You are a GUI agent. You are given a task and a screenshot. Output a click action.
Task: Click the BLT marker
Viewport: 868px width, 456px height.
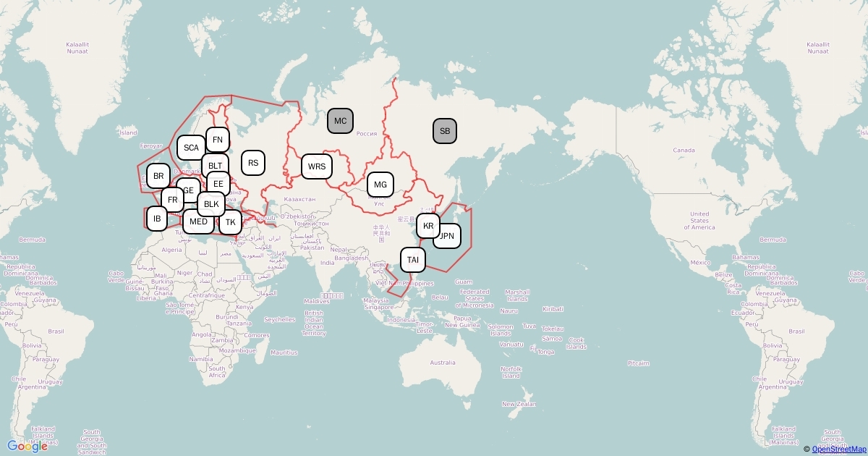(x=215, y=166)
